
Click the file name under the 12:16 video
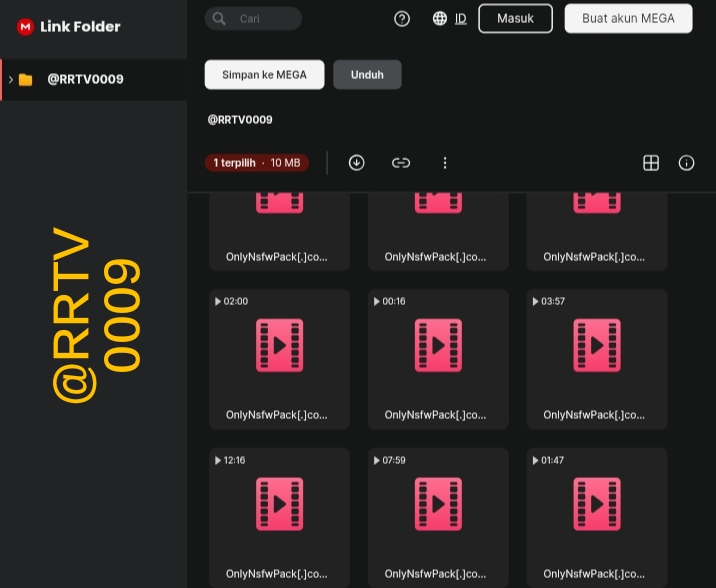click(x=277, y=574)
